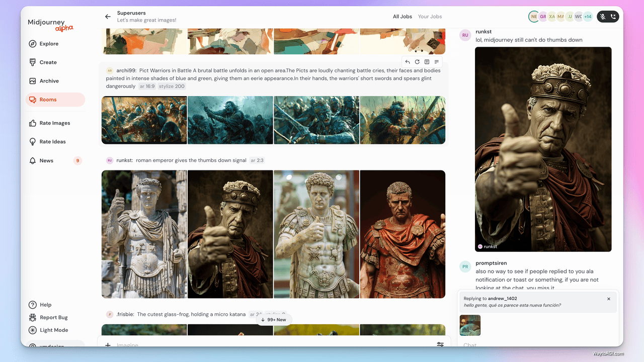Select the All Jobs tab
Image resolution: width=644 pixels, height=362 pixels.
[402, 17]
